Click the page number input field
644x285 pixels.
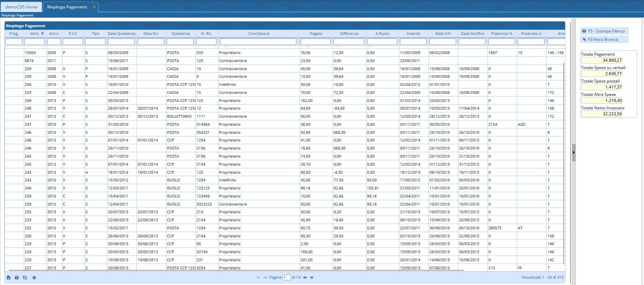(287, 278)
